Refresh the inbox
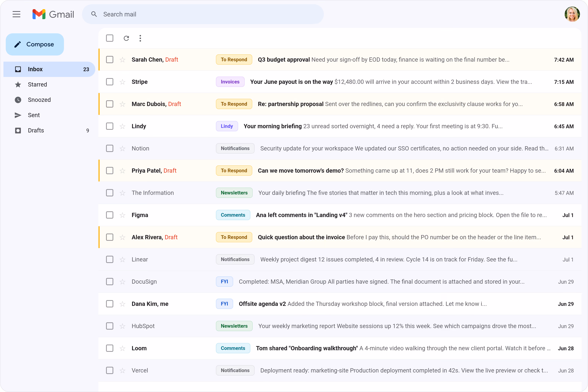 [126, 38]
